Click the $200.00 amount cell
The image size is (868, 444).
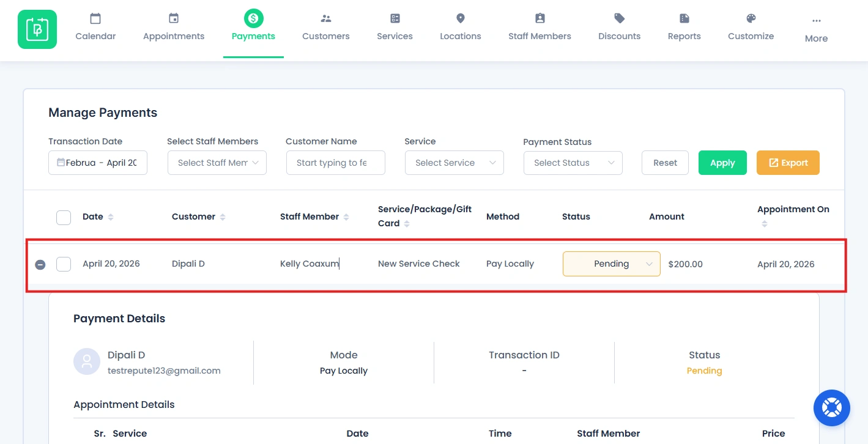tap(686, 264)
